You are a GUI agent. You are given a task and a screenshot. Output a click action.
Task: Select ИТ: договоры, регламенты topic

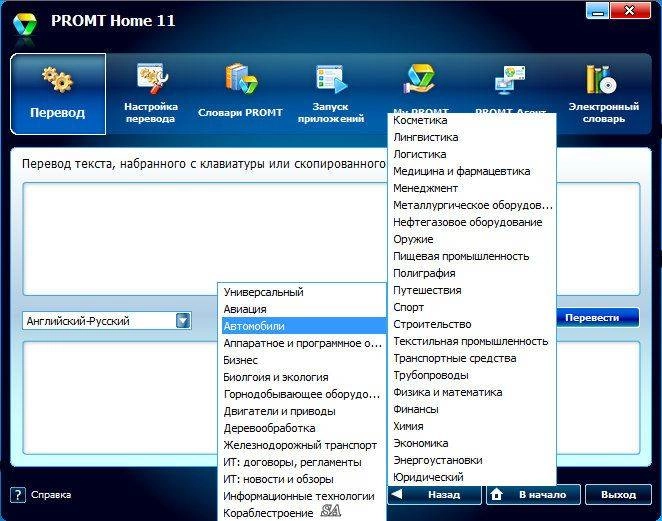coord(304,462)
